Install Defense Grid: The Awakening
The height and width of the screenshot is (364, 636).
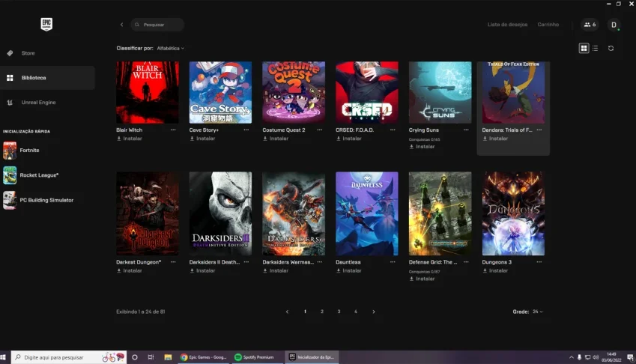[422, 279]
